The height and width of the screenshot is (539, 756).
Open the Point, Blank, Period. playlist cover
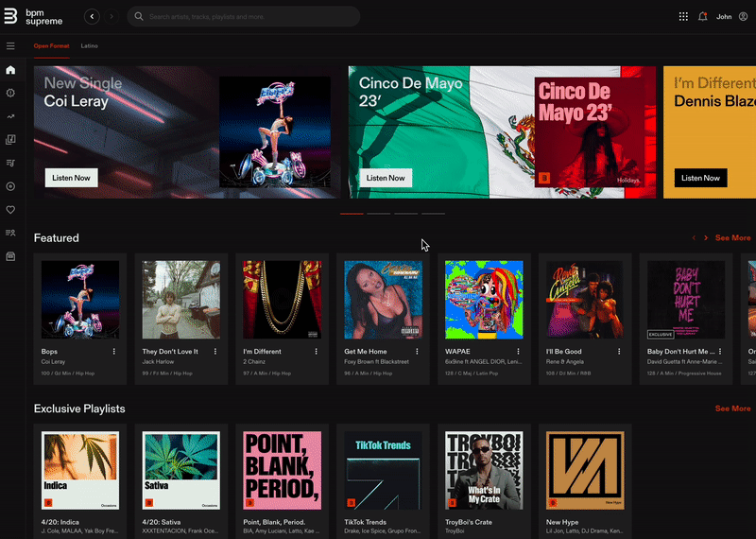tap(282, 471)
